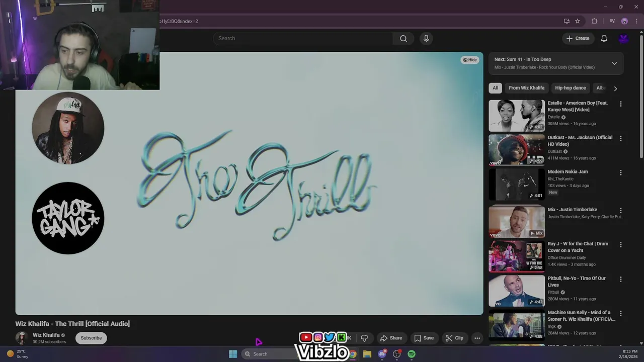The width and height of the screenshot is (644, 362).
Task: Click 'Modern Nokia Jam' video title
Action: coord(568,171)
